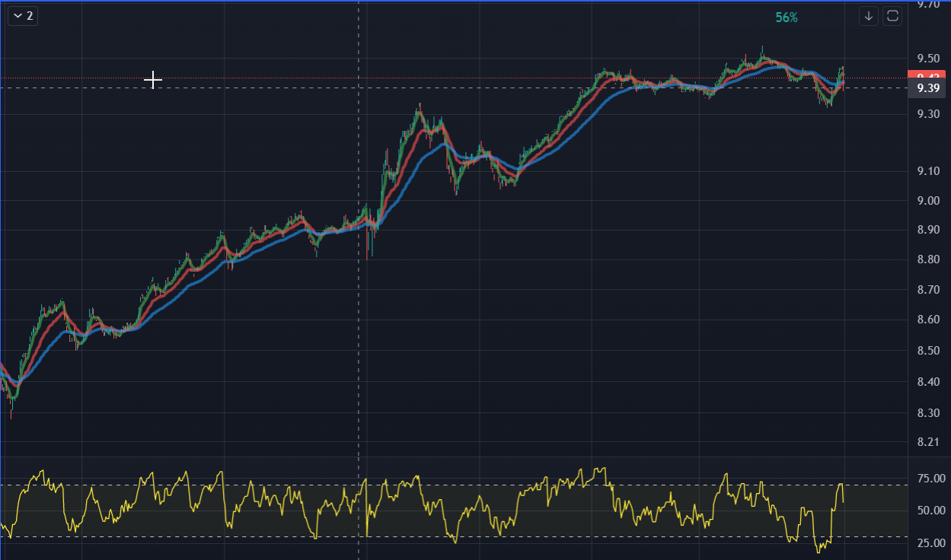The width and height of the screenshot is (951, 560).
Task: Click the 8.60 price scale value
Action: click(928, 320)
